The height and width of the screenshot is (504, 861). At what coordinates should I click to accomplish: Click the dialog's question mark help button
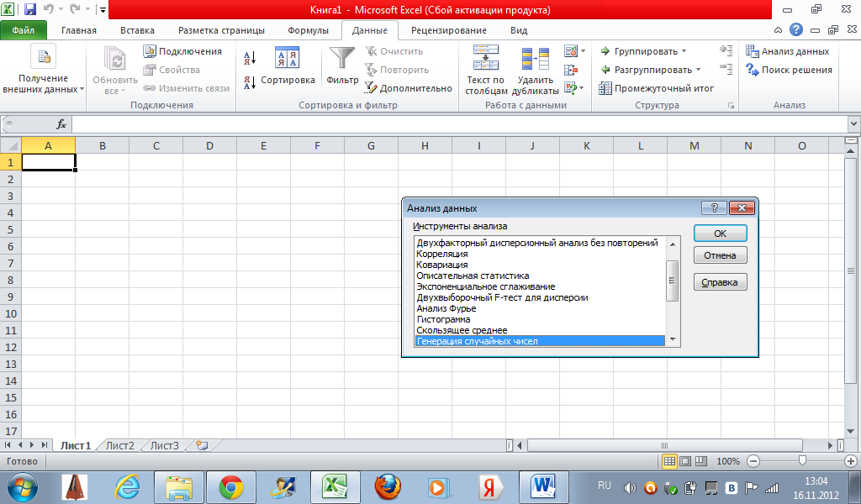(714, 207)
